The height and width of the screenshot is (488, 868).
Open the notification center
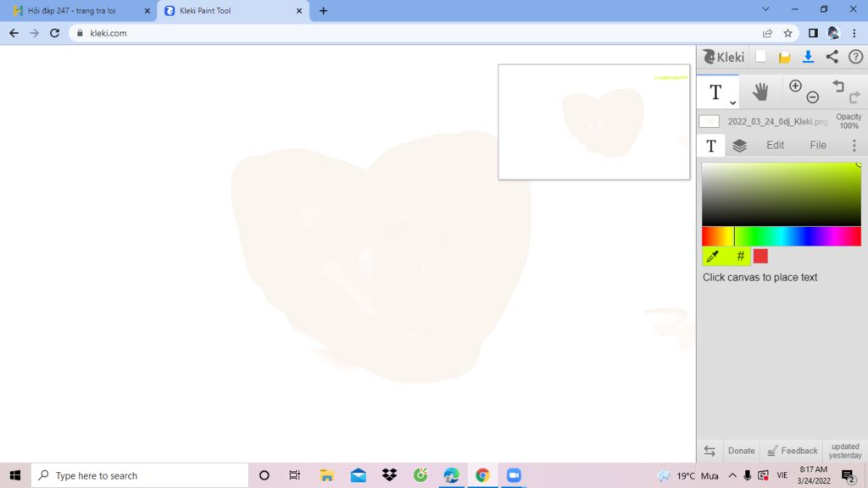(848, 476)
